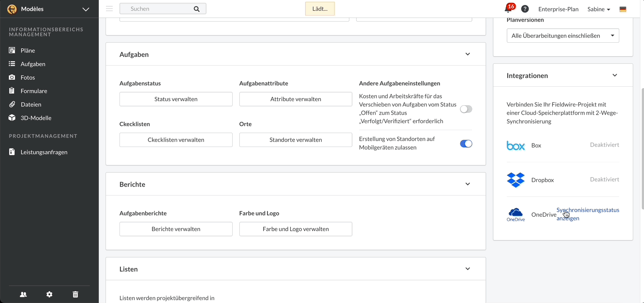Click the Farbe und Logo verwalten button
The width and height of the screenshot is (644, 303).
point(296,229)
